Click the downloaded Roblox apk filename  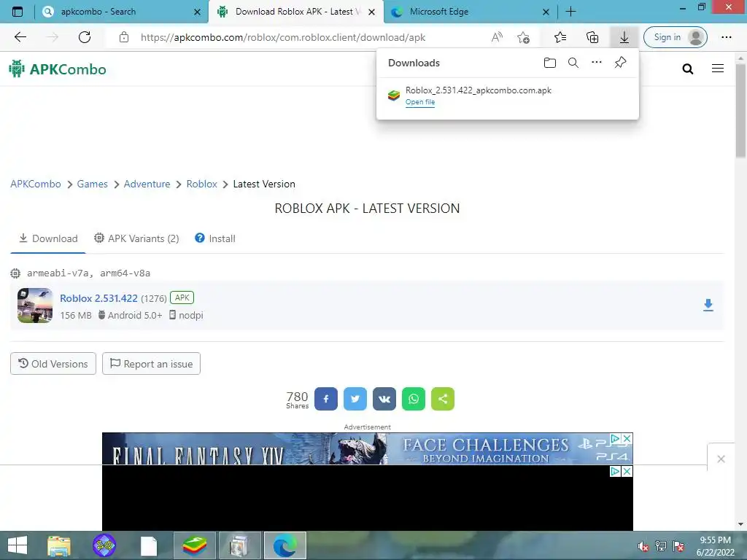tap(479, 90)
